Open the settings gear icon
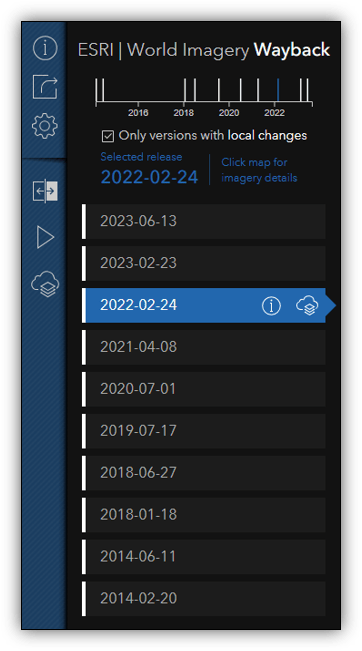The width and height of the screenshot is (362, 651). [x=45, y=126]
